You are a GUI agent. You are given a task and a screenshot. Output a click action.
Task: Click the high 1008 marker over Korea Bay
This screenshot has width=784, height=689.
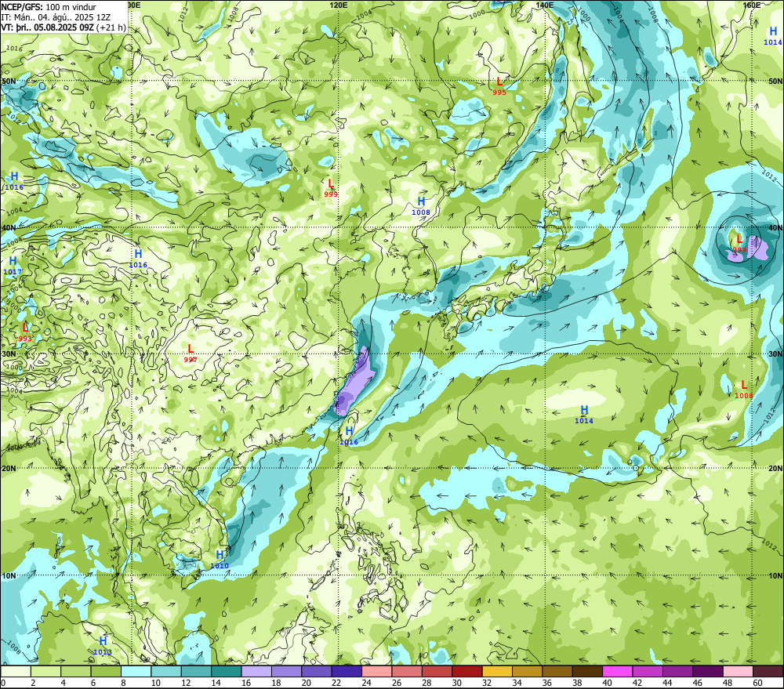[421, 205]
